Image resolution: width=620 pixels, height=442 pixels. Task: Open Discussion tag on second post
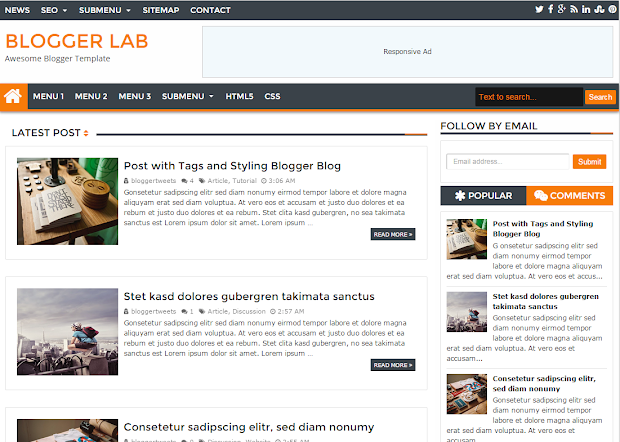(249, 312)
